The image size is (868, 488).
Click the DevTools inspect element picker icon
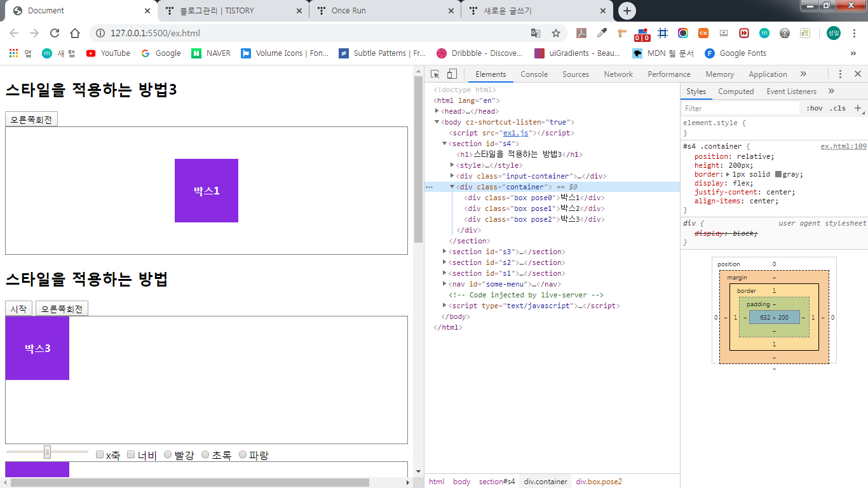click(435, 74)
